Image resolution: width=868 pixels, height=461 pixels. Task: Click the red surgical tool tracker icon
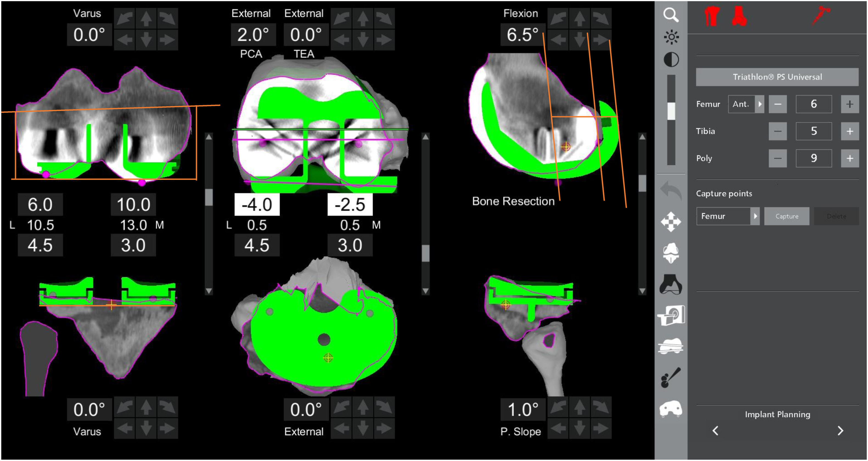(x=821, y=16)
